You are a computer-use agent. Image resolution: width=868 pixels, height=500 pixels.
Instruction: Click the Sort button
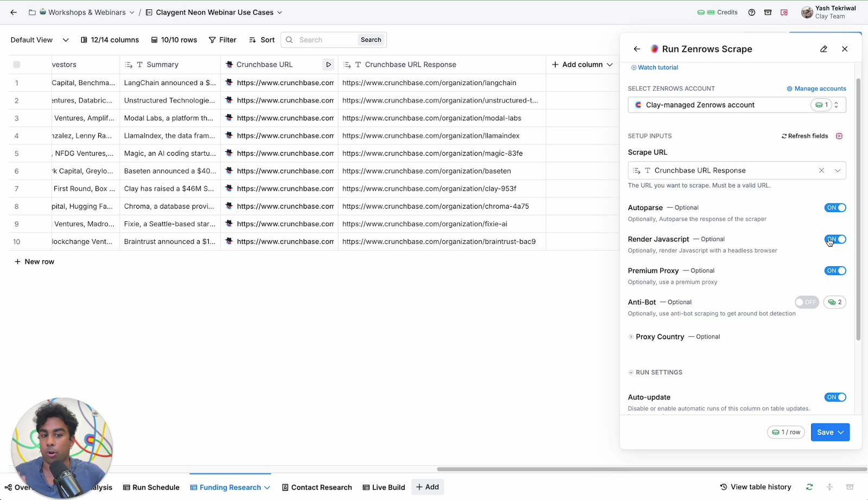(x=261, y=40)
